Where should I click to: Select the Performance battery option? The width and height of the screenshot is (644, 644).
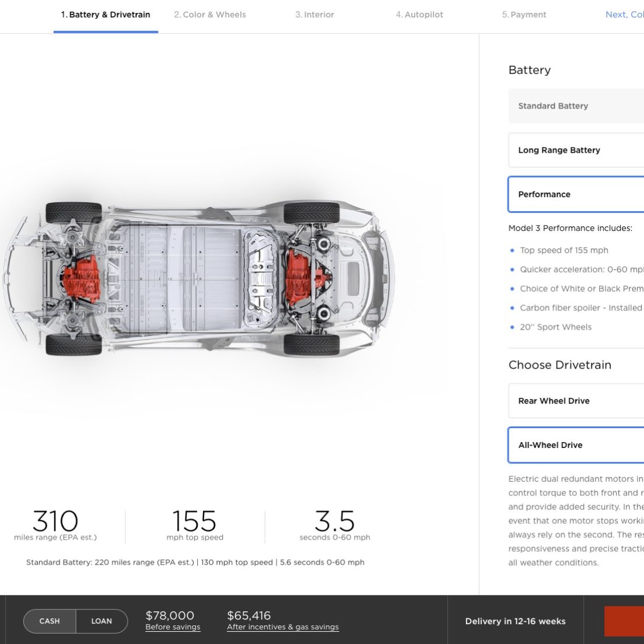(x=576, y=194)
